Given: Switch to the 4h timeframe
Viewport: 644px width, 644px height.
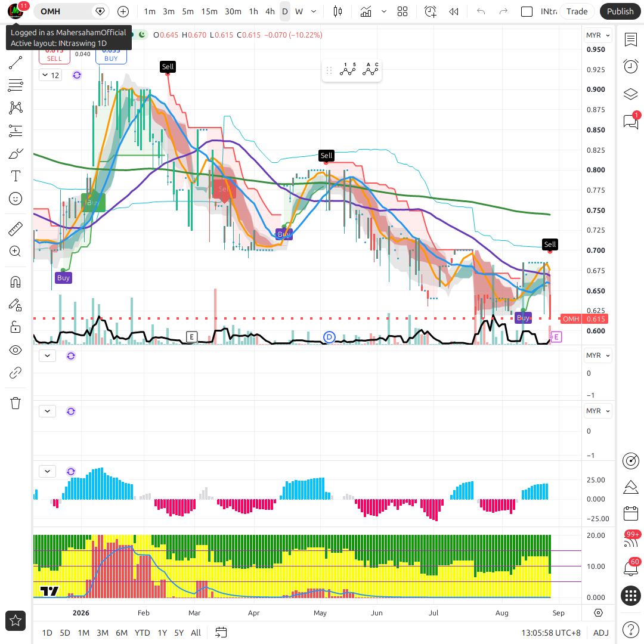Looking at the screenshot, I should (x=270, y=11).
